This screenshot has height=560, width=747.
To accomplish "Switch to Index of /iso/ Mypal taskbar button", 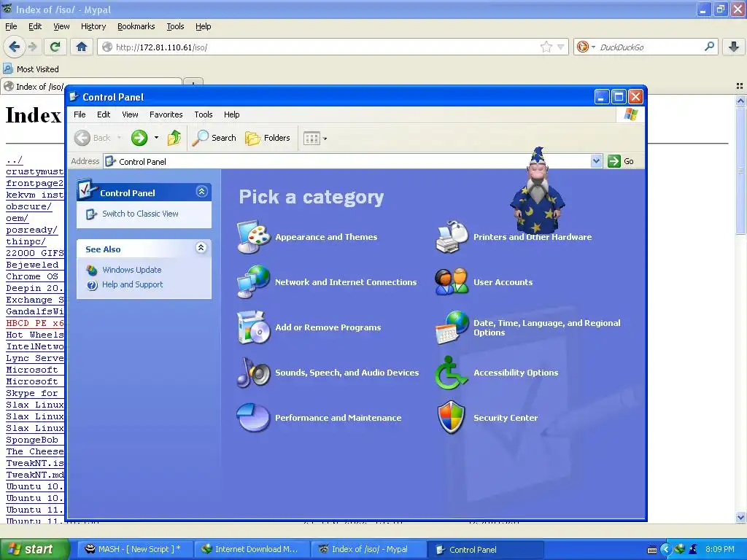I will point(368,549).
